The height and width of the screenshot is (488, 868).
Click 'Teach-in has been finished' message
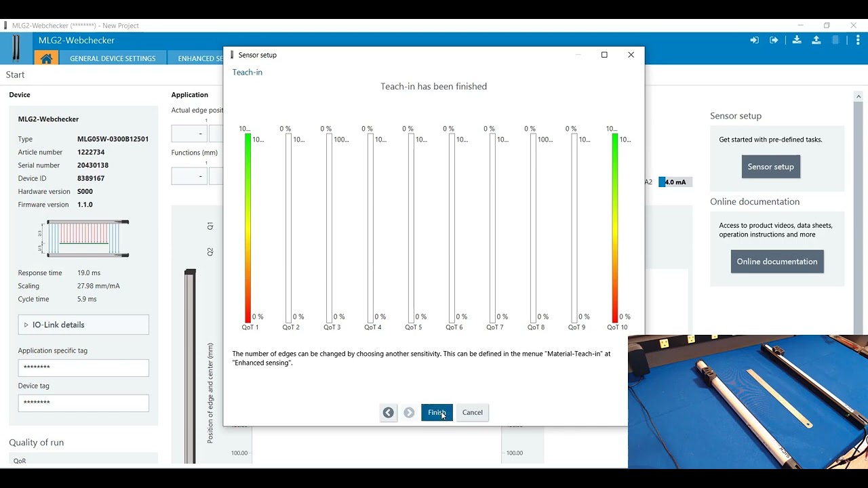434,87
